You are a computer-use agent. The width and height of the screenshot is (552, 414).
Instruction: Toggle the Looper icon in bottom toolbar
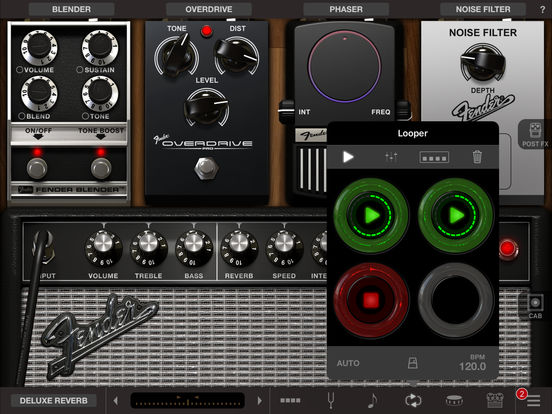[413, 401]
